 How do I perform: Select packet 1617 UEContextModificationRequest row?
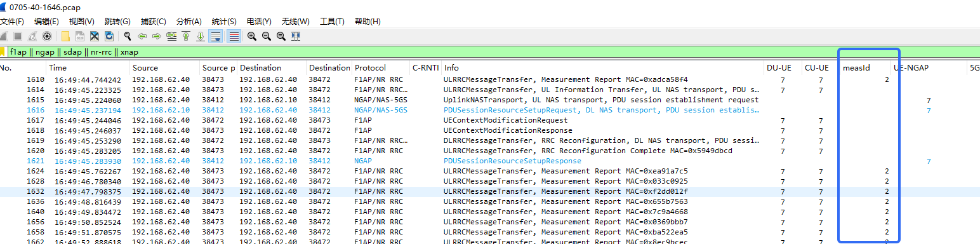[x=490, y=121]
